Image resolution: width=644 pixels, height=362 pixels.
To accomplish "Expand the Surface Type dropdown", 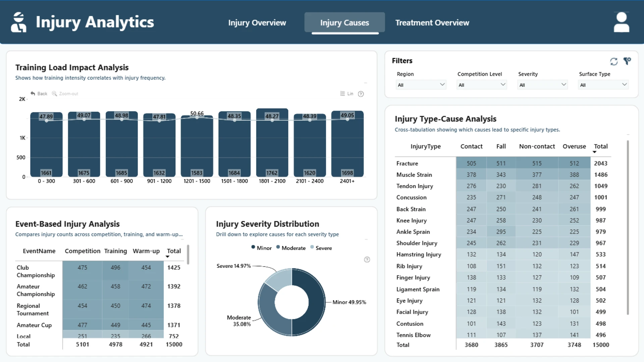I will pyautogui.click(x=603, y=85).
